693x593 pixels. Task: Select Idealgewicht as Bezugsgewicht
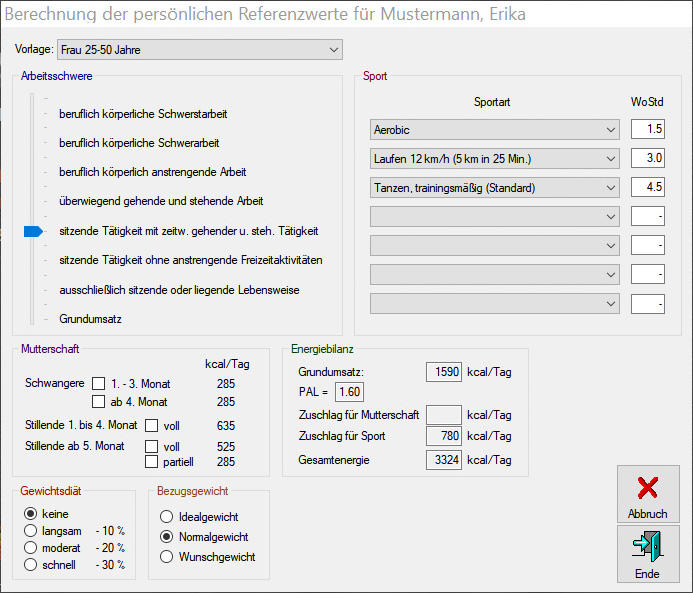[166, 517]
